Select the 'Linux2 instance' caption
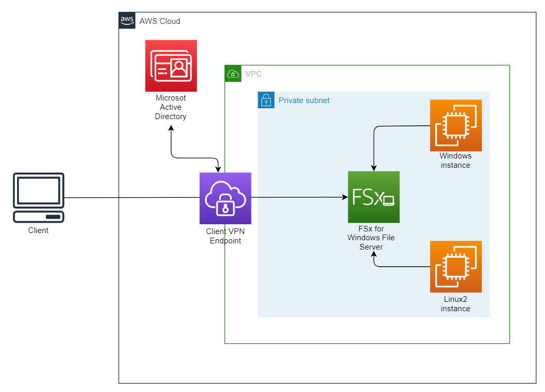 click(455, 303)
